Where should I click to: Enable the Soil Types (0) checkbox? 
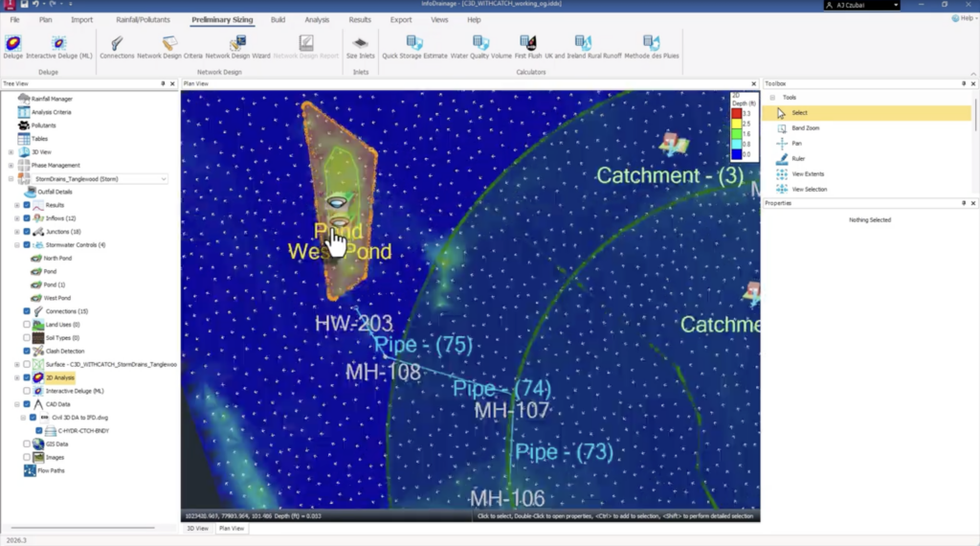point(27,338)
